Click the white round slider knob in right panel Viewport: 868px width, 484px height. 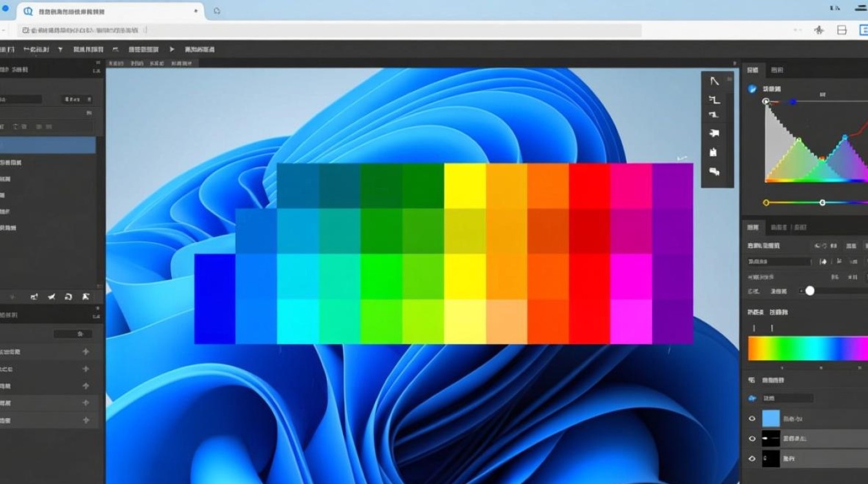pyautogui.click(x=810, y=291)
